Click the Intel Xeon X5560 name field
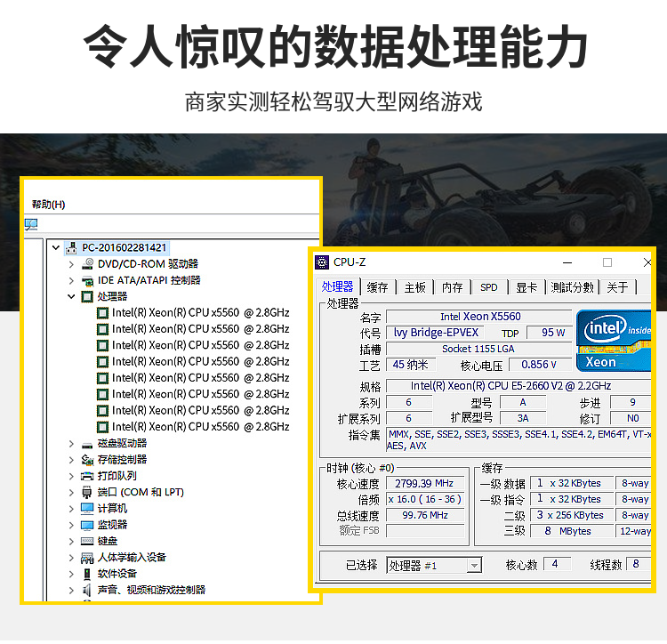 coord(479,317)
